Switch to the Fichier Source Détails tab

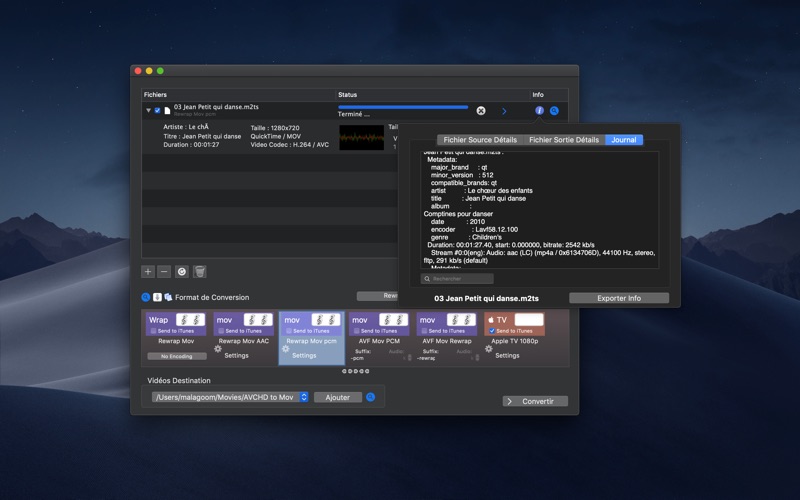[480, 140]
